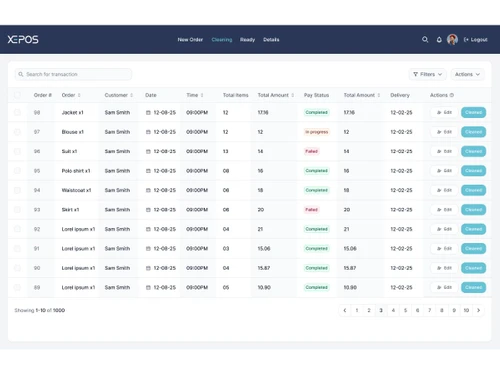Click the Actions column info icon

coord(452,95)
